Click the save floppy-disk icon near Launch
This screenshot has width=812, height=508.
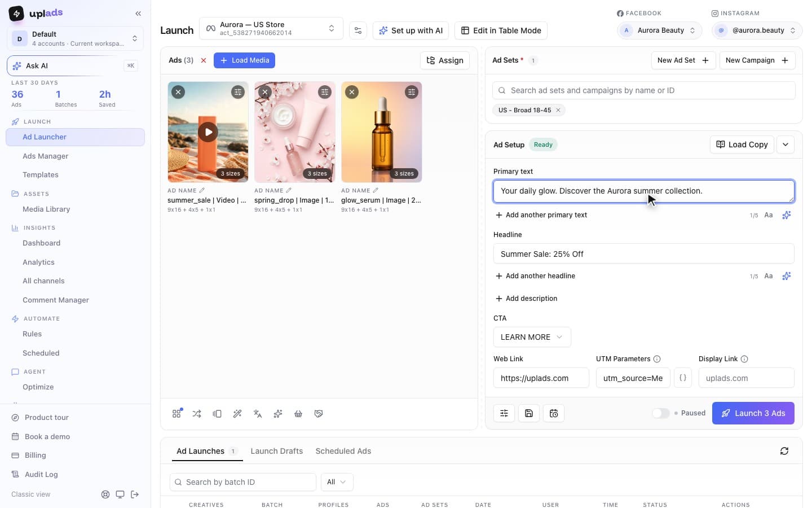point(529,413)
